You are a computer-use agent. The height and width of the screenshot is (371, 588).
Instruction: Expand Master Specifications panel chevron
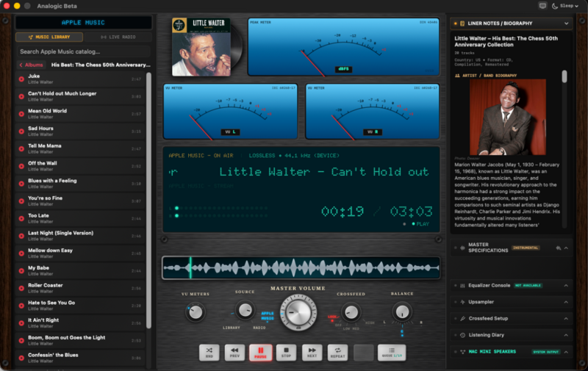(566, 248)
